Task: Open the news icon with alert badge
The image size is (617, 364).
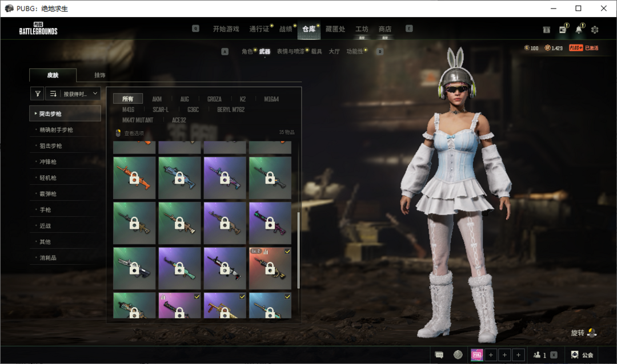Action: pyautogui.click(x=563, y=30)
